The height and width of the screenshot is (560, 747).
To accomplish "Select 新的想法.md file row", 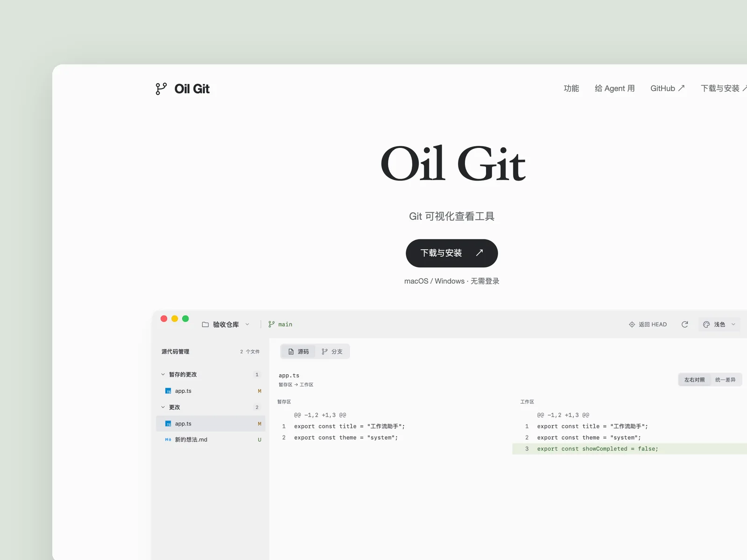I will [x=211, y=440].
